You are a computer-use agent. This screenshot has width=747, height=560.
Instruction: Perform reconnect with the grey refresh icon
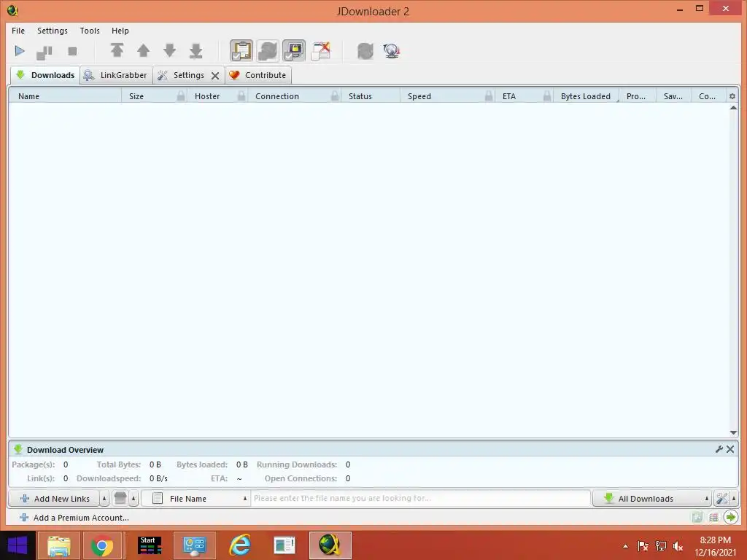click(365, 51)
